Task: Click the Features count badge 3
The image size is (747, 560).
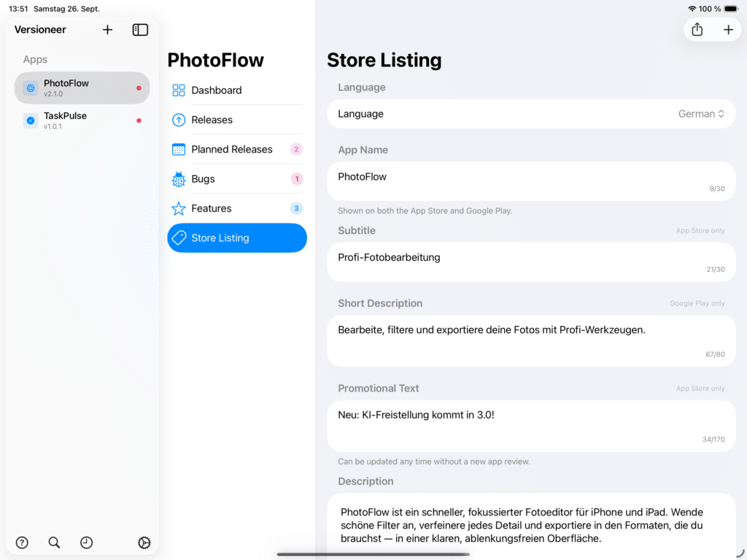Action: point(296,209)
